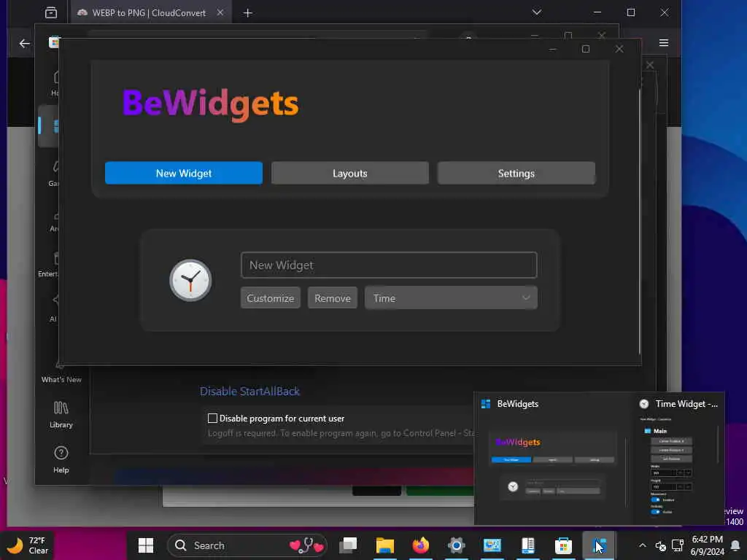
Task: Open the muted volume tray icon
Action: tap(660, 545)
